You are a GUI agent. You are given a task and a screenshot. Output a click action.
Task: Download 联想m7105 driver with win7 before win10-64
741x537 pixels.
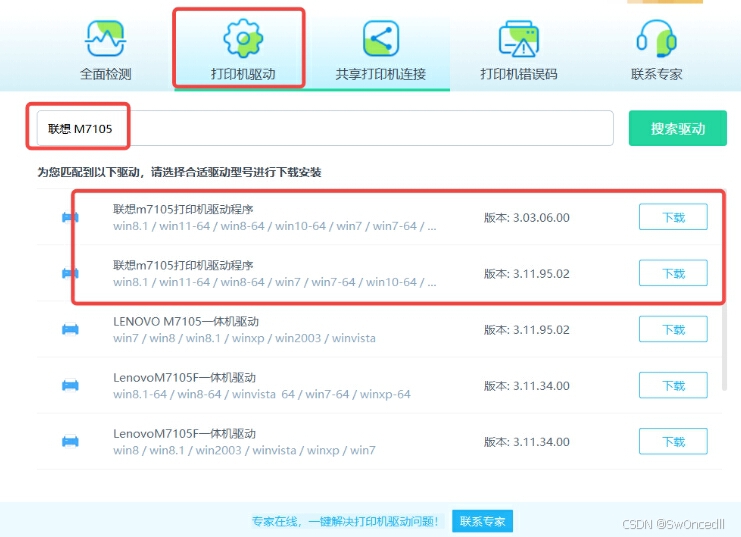tap(673, 273)
